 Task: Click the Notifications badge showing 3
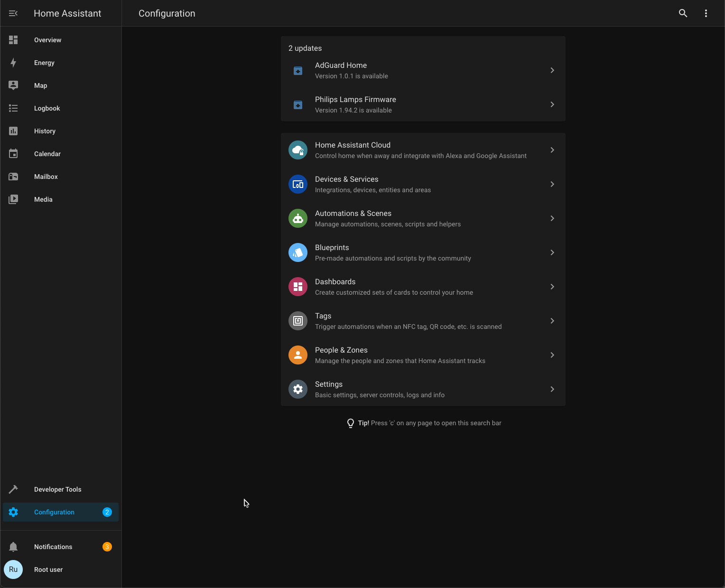(x=107, y=547)
